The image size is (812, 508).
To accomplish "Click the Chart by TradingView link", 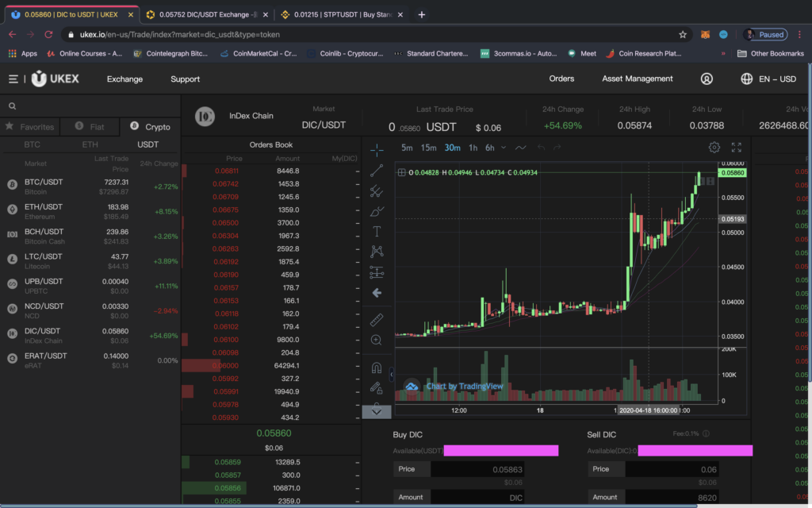I will pos(465,387).
